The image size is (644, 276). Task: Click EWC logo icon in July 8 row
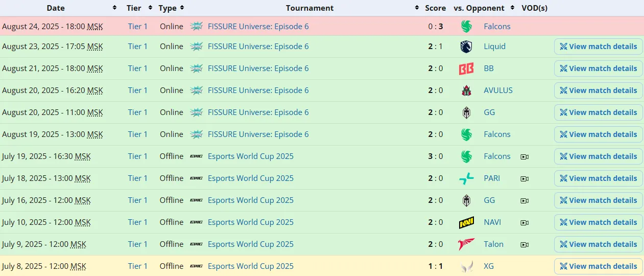click(196, 266)
